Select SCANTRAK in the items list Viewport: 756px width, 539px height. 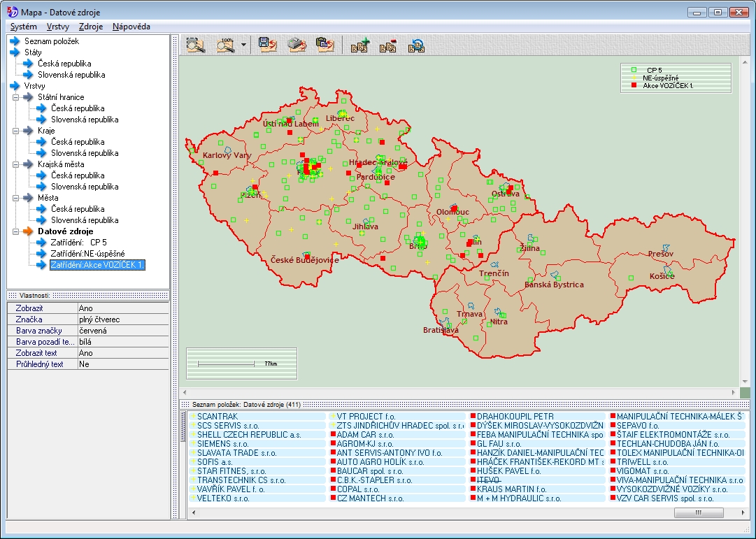click(x=217, y=416)
